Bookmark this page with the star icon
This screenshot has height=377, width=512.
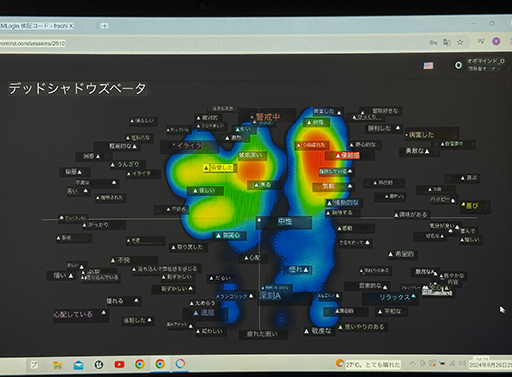(x=460, y=42)
